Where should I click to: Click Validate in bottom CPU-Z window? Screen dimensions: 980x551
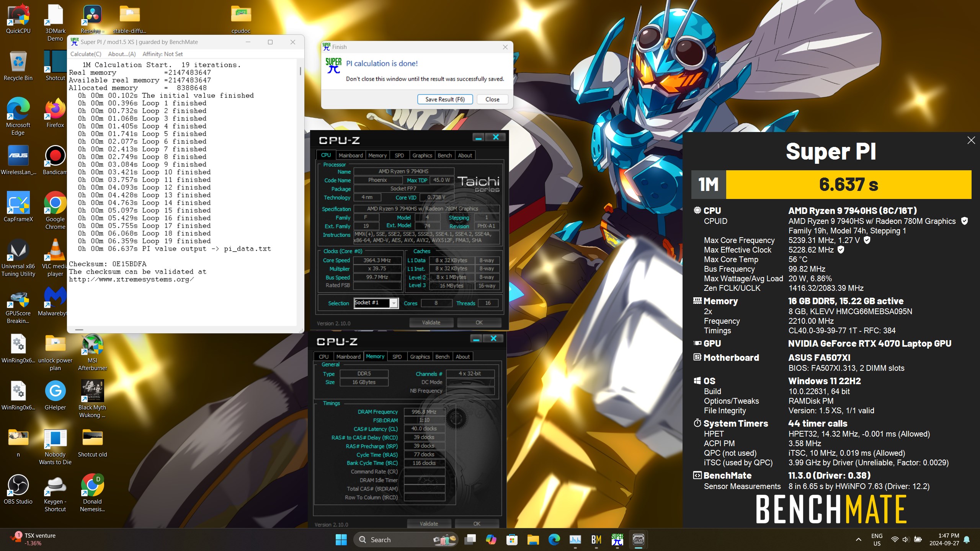pyautogui.click(x=429, y=524)
